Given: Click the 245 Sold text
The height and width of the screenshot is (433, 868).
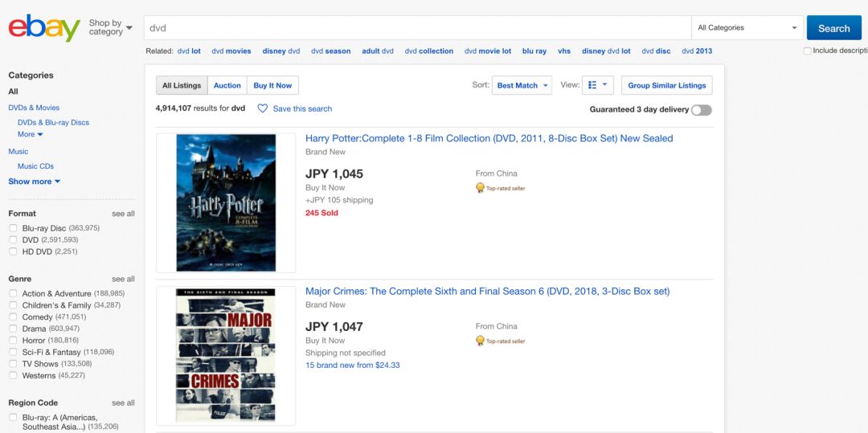Looking at the screenshot, I should point(321,213).
